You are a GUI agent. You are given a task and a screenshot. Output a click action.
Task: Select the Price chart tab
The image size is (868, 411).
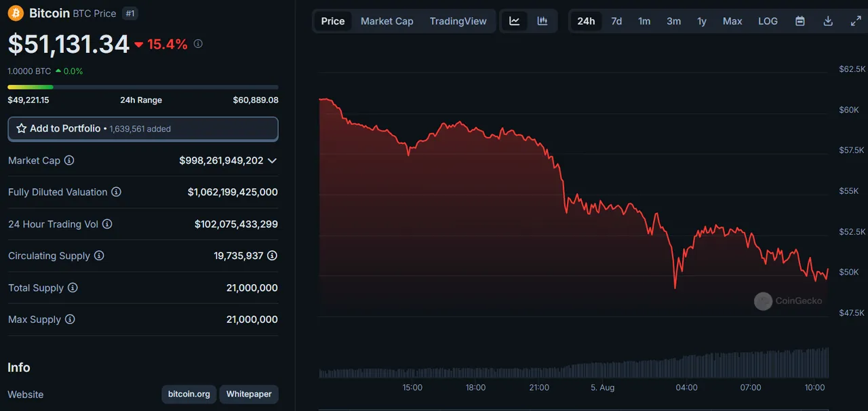point(333,21)
